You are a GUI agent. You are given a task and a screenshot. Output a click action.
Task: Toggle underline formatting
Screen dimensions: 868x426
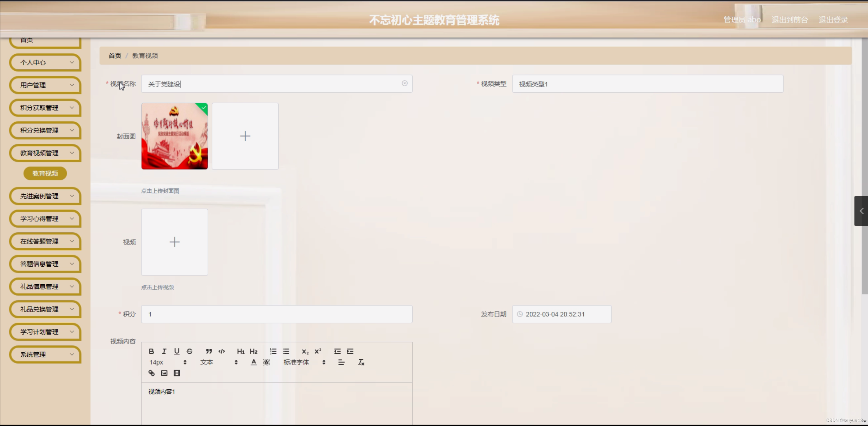pos(177,351)
